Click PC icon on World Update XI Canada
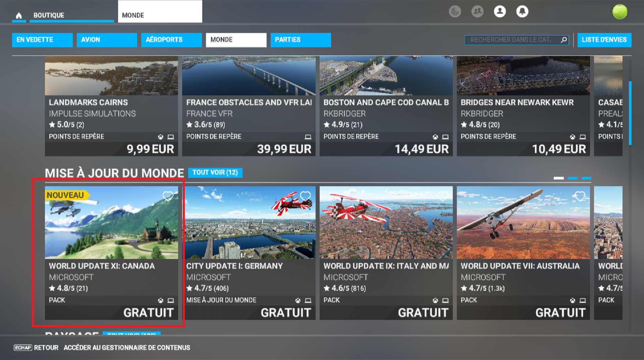 coord(171,300)
